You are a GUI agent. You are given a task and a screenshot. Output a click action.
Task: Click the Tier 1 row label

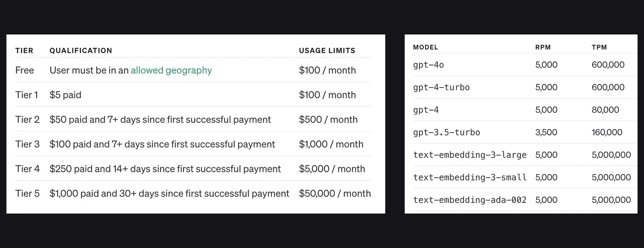click(27, 95)
